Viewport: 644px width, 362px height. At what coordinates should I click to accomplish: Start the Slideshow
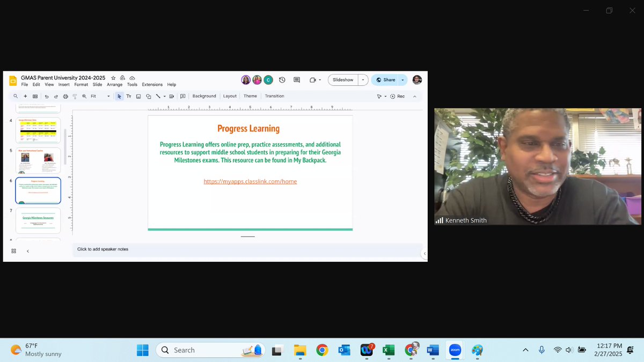343,79
